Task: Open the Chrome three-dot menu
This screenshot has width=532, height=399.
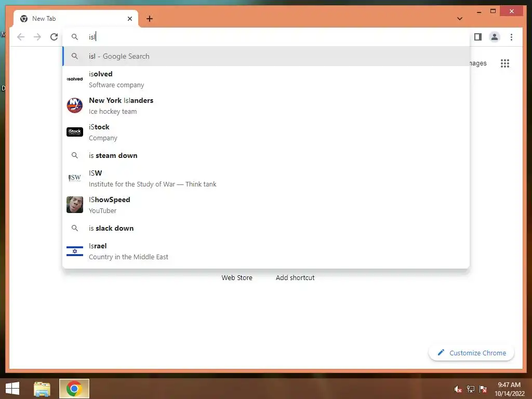Action: click(511, 37)
